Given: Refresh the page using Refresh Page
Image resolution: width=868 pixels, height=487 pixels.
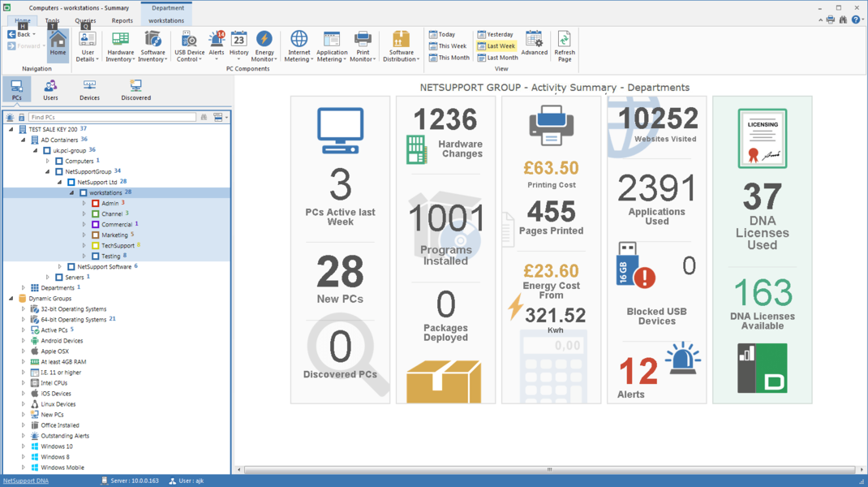Looking at the screenshot, I should tap(564, 46).
